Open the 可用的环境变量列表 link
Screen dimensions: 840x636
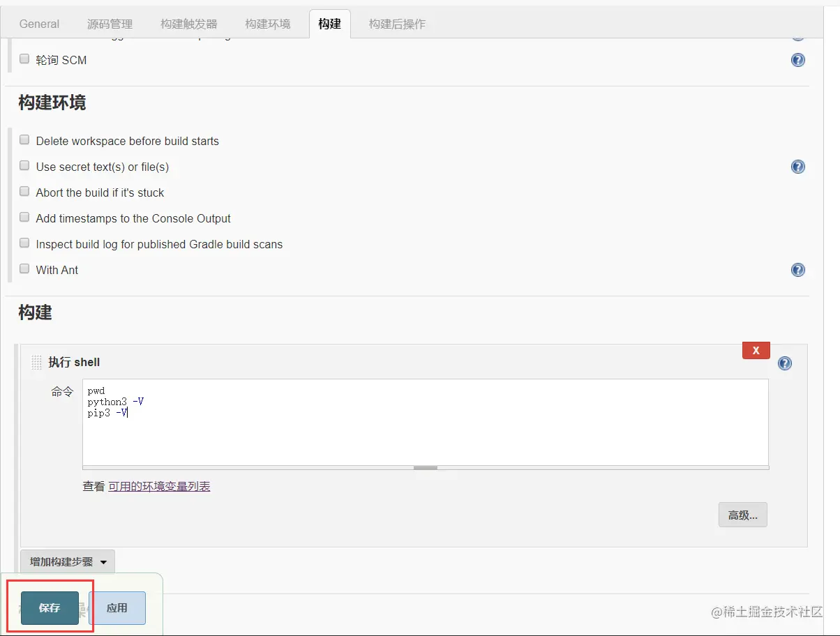159,487
